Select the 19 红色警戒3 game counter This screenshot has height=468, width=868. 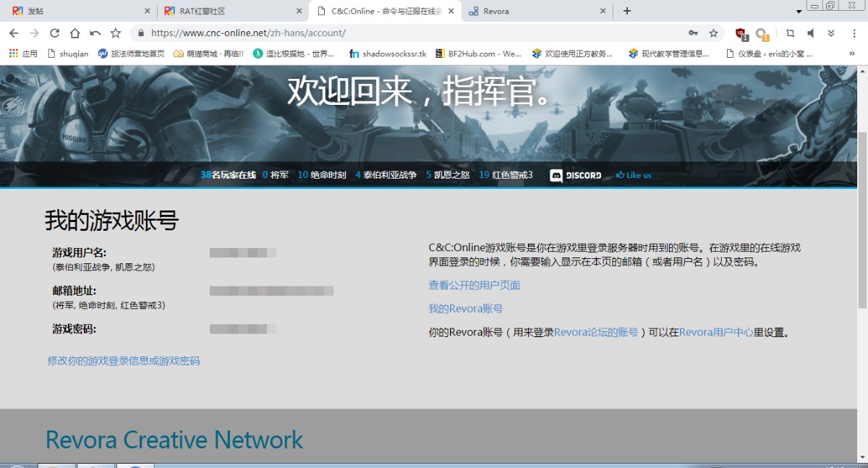(506, 175)
